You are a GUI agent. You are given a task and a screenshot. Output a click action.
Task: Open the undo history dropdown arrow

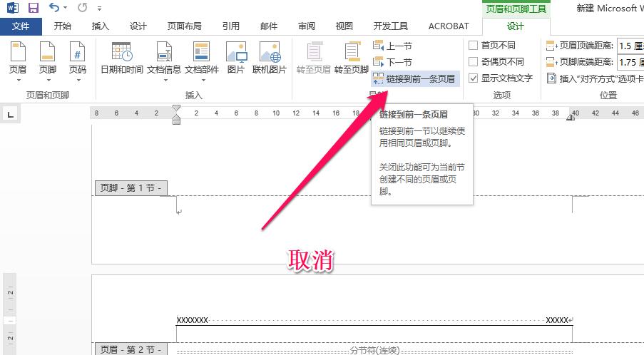pyautogui.click(x=66, y=8)
